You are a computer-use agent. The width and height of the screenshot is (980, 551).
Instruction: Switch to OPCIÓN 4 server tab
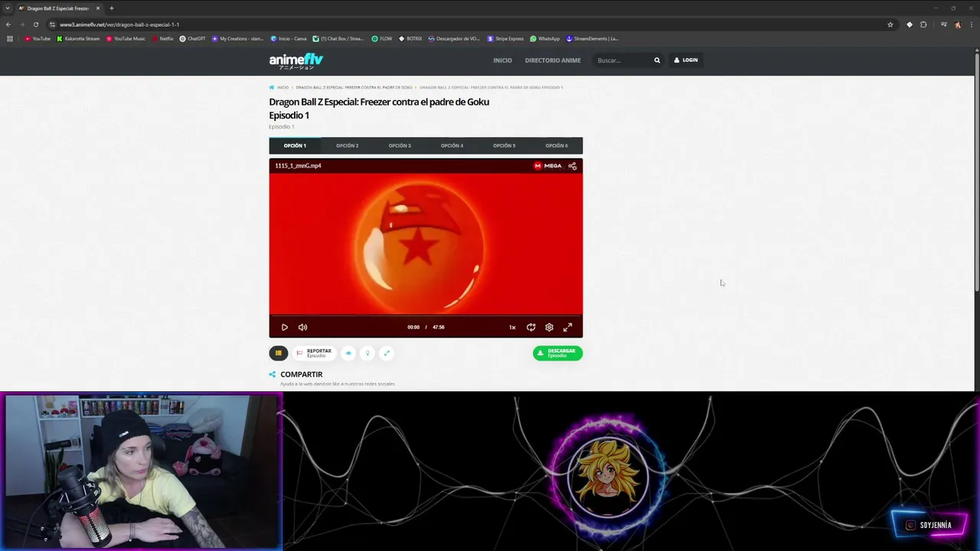pos(452,145)
